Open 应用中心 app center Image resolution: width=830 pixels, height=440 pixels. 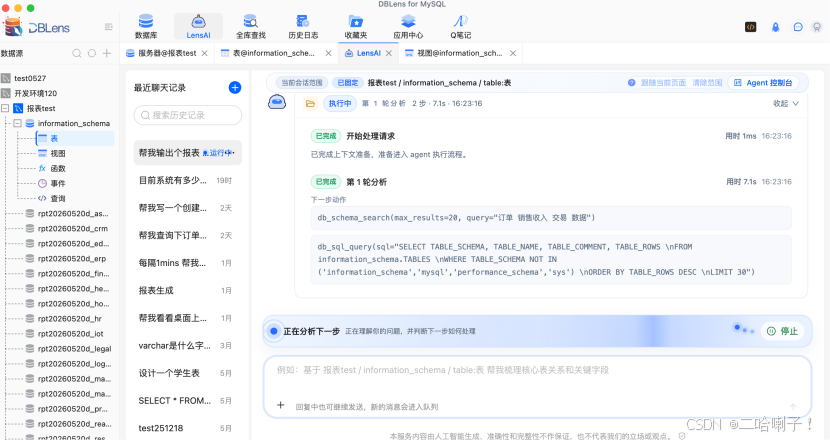(x=408, y=26)
